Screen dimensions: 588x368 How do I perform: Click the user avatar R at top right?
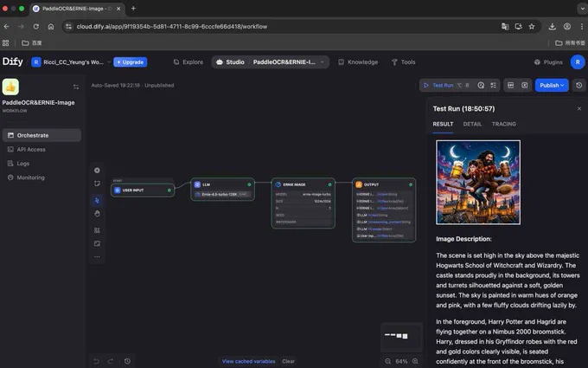click(x=578, y=62)
